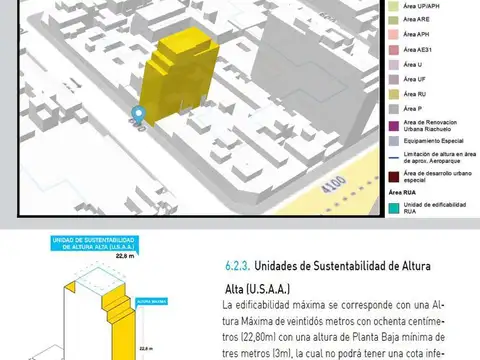Click the teal Unidad de edificabilidad RUA swatch
480x360 pixels.
[394, 208]
